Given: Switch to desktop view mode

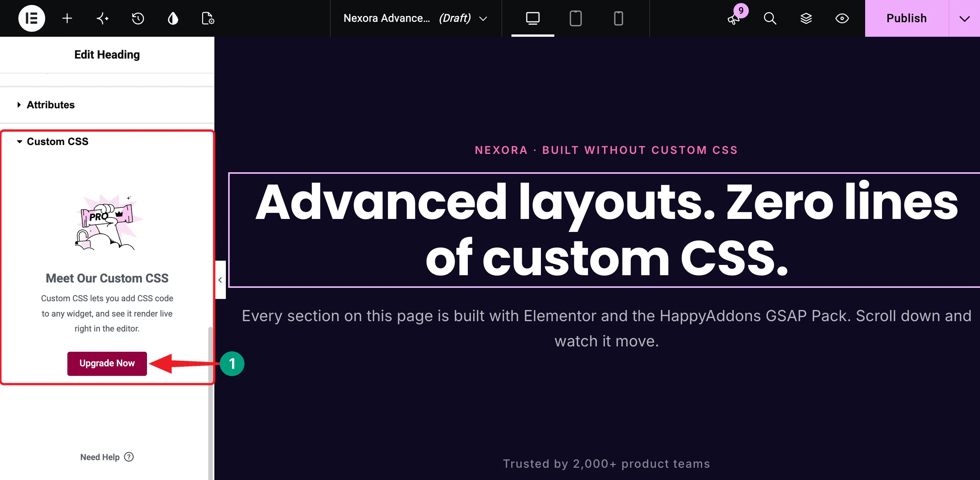Looking at the screenshot, I should click(x=532, y=18).
